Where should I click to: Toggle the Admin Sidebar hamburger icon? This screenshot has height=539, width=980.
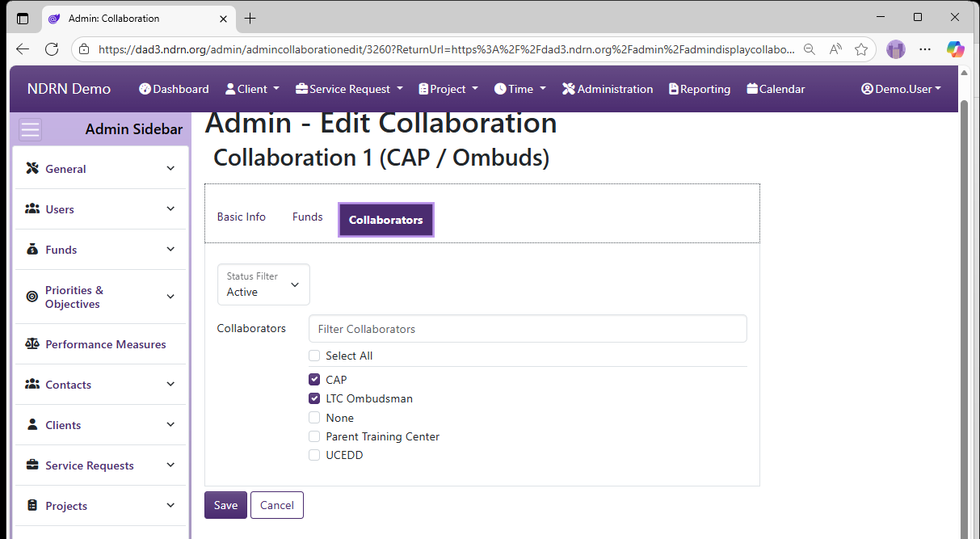30,129
